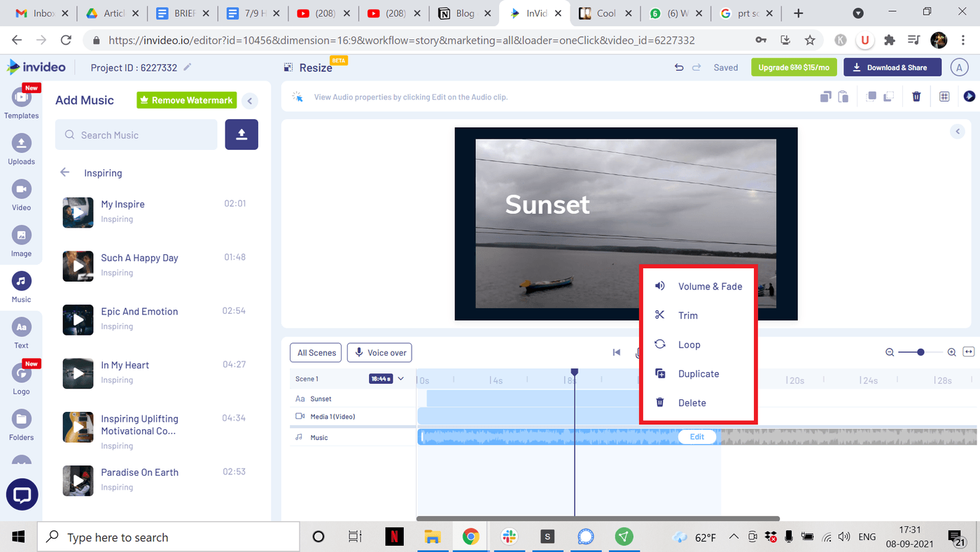Enable Loop on the audio clip
Image resolution: width=980 pixels, height=552 pixels.
(x=689, y=344)
